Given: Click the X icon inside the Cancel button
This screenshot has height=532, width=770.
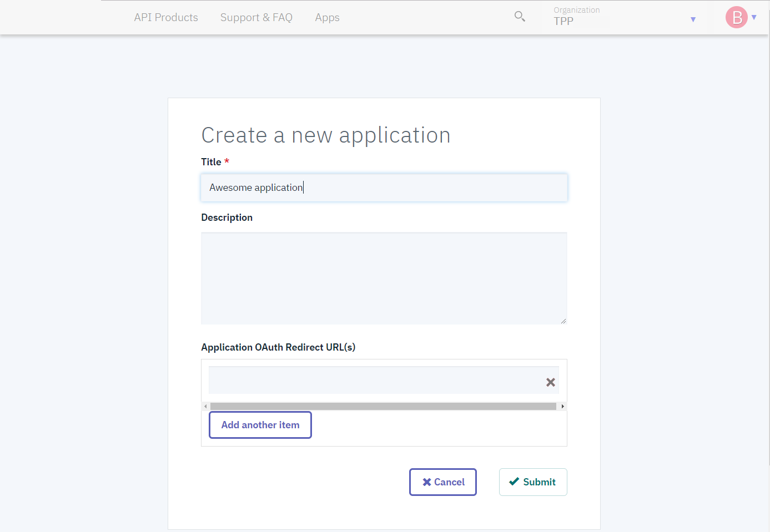Looking at the screenshot, I should point(426,482).
